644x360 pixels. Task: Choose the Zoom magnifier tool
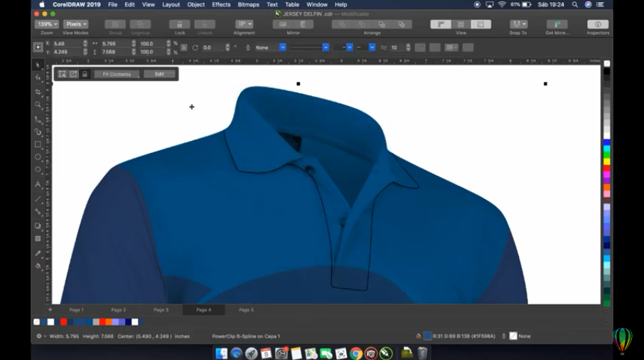point(38,105)
